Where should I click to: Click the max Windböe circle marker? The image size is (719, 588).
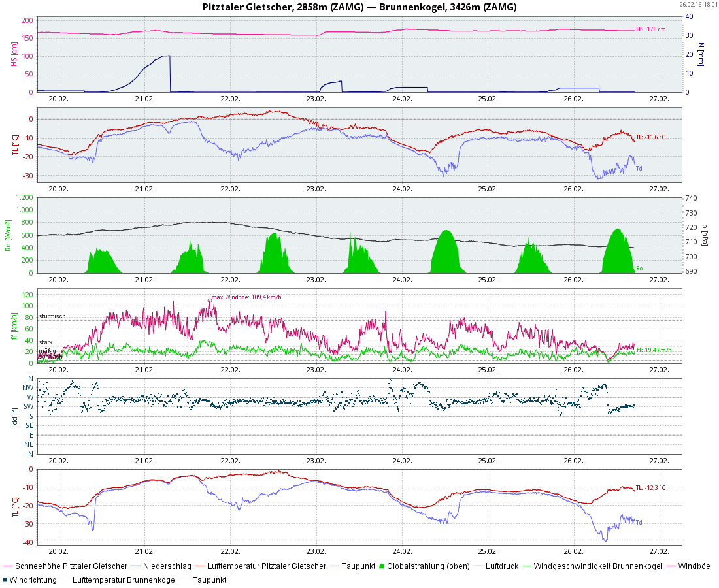point(210,301)
